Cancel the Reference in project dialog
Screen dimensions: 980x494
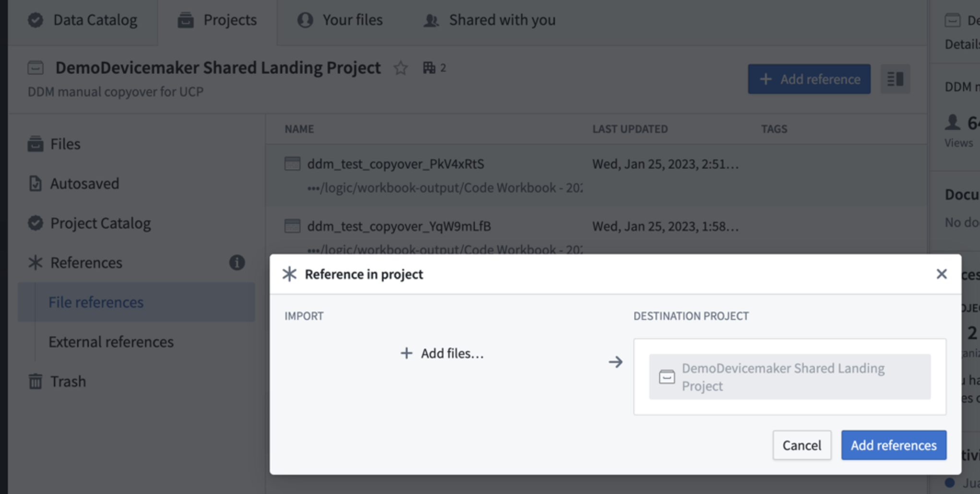pyautogui.click(x=801, y=445)
